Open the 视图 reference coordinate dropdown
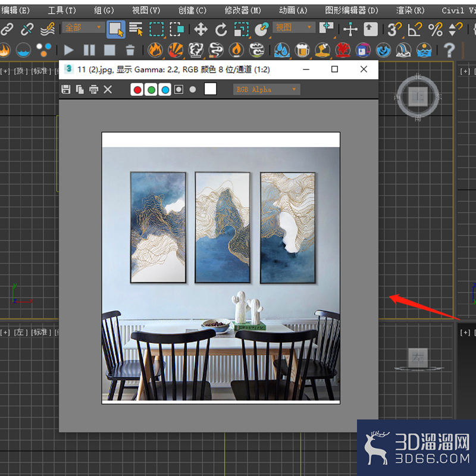The width and height of the screenshot is (476, 476). tap(293, 27)
